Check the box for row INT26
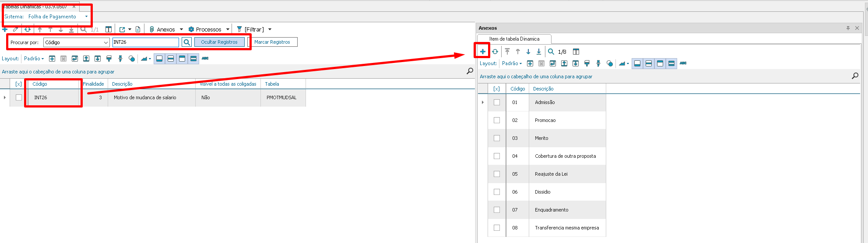Image resolution: width=868 pixels, height=243 pixels. pyautogui.click(x=19, y=97)
